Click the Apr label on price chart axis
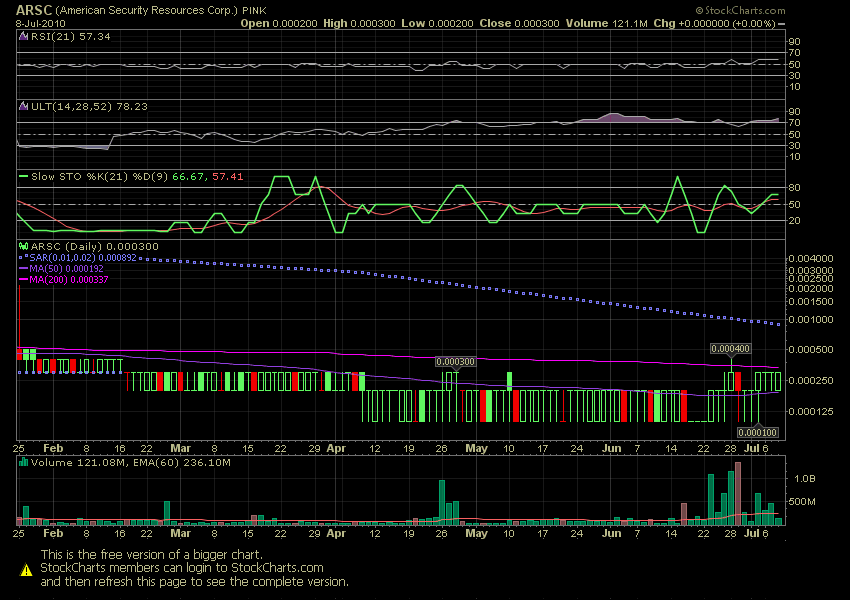This screenshot has width=850, height=600. pyautogui.click(x=336, y=450)
